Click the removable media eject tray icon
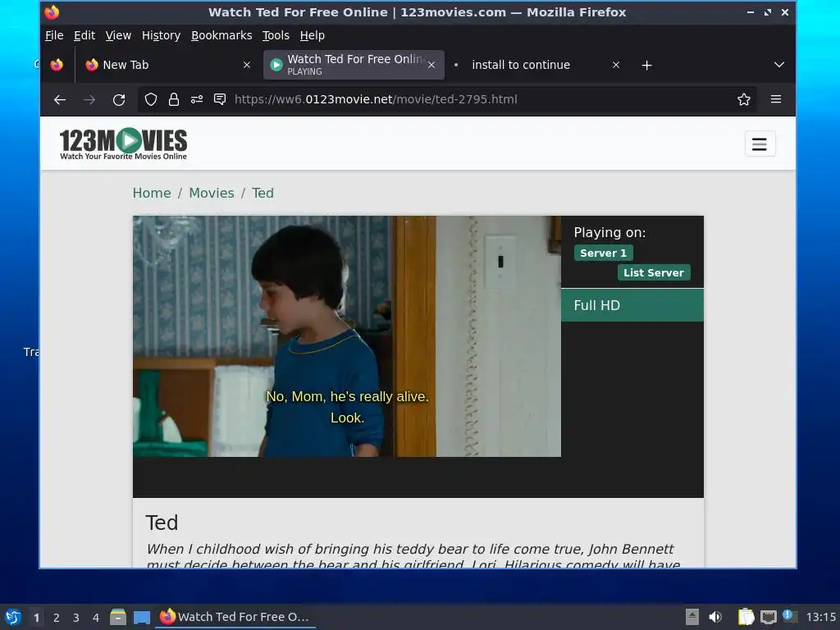This screenshot has width=840, height=630. click(692, 617)
